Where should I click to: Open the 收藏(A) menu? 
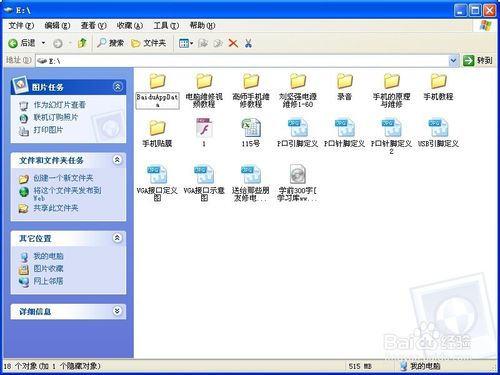tap(130, 26)
